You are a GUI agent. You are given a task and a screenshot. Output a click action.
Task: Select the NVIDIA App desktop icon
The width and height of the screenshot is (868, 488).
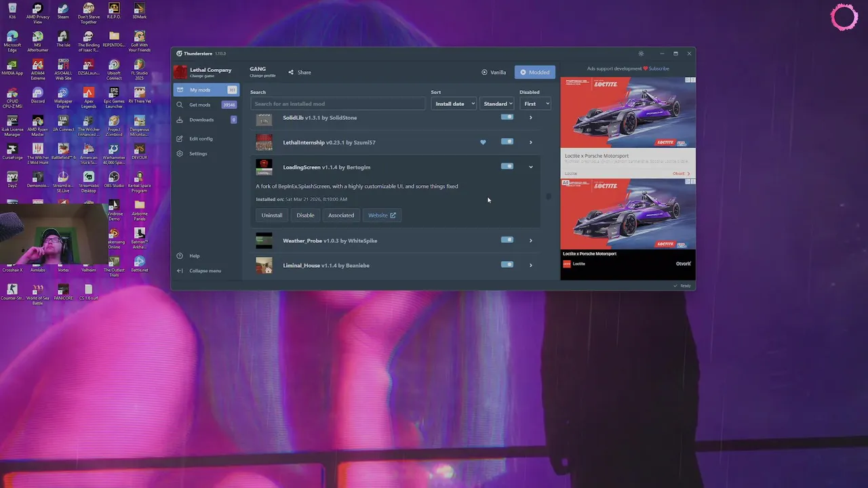(12, 67)
